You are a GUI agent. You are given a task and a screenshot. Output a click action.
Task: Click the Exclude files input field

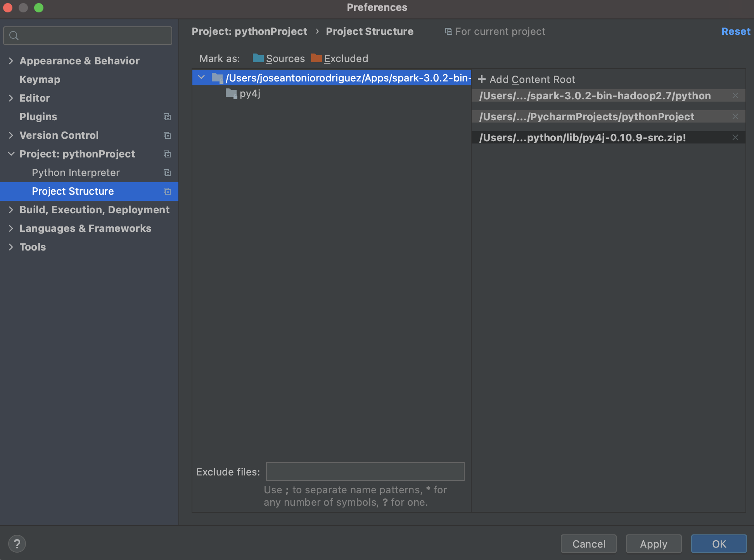click(365, 472)
